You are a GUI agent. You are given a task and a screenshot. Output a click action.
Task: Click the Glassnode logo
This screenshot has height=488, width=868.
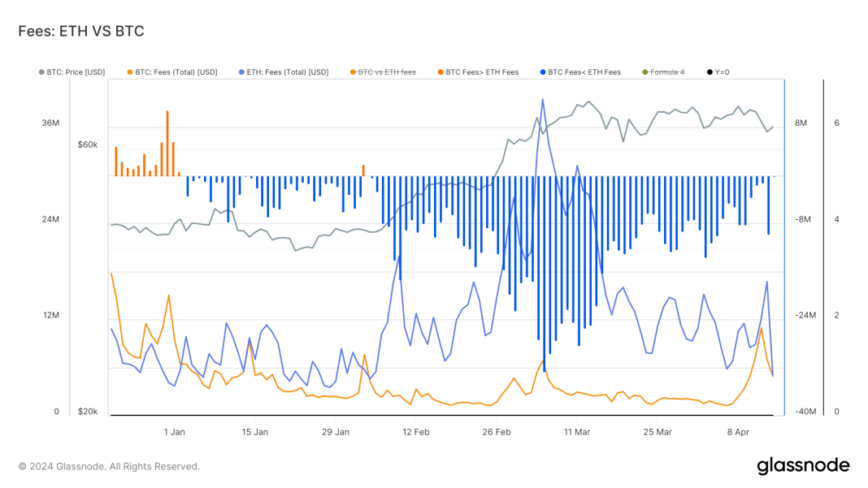(x=801, y=466)
